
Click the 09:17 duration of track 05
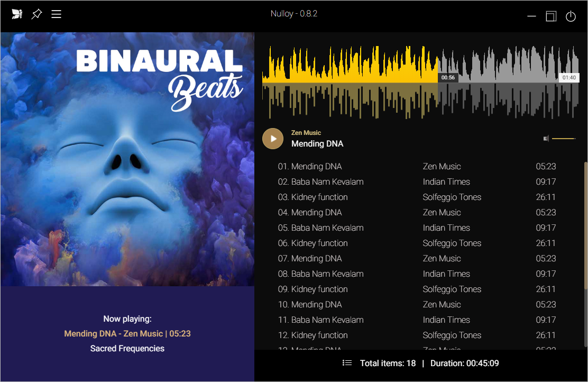coord(546,228)
